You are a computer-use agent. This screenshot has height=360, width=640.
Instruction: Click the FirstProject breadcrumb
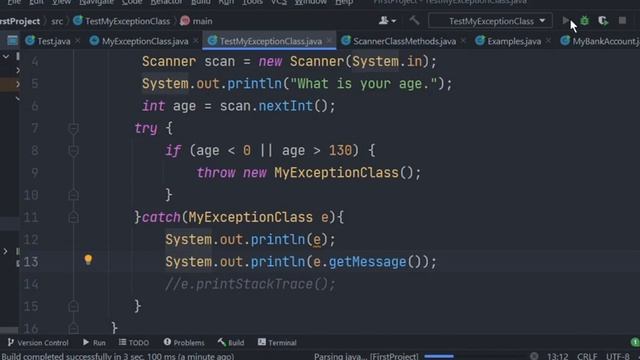(x=20, y=21)
